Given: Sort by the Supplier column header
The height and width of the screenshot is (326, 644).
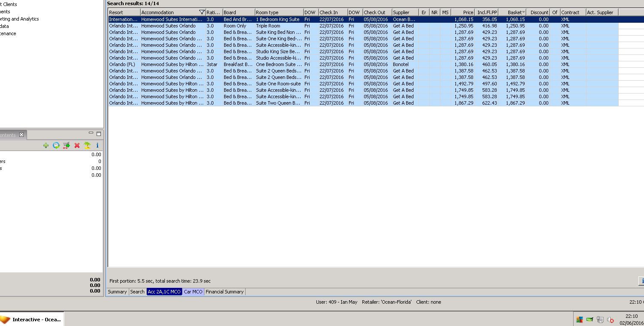Looking at the screenshot, I should [405, 12].
